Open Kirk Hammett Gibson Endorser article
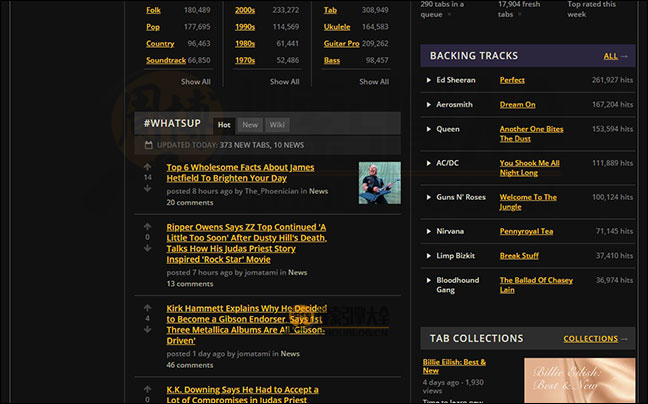The height and width of the screenshot is (404, 648). pos(246,324)
